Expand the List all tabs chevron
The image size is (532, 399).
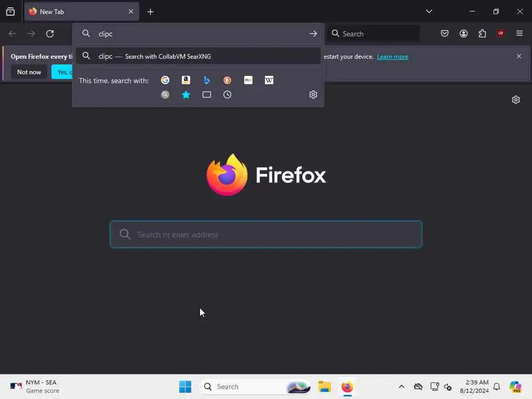(429, 11)
